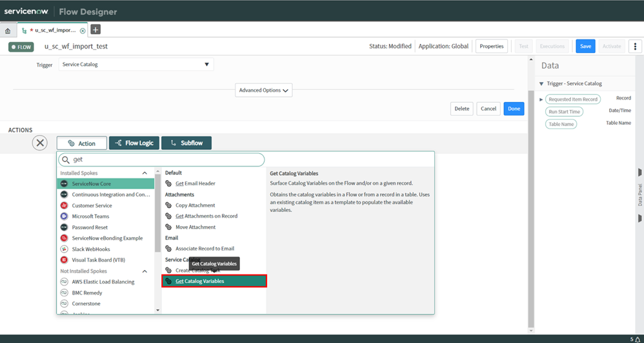Click the Slack WebHooks spoke icon
The width and height of the screenshot is (644, 343).
64,249
